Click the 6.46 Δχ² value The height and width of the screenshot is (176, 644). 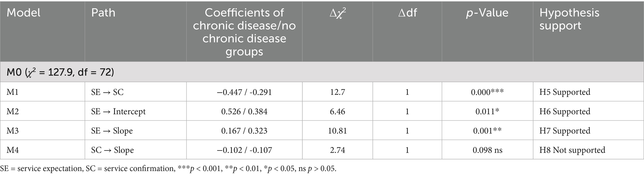coord(338,111)
